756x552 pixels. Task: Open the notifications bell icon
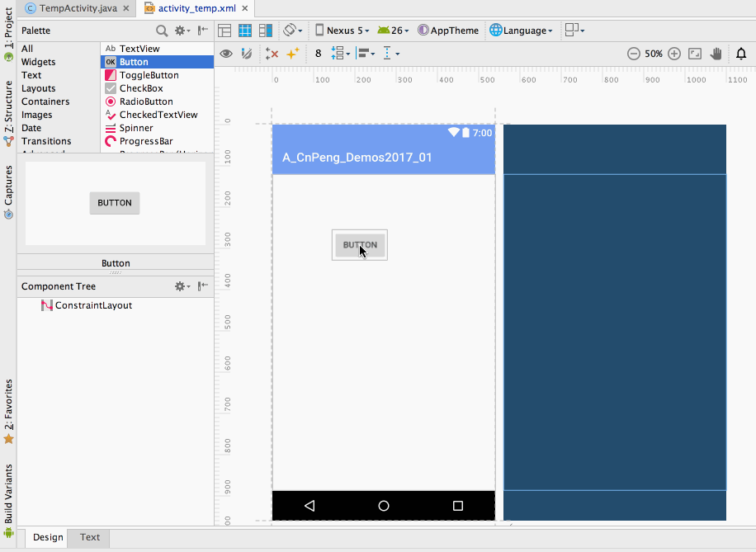point(741,54)
